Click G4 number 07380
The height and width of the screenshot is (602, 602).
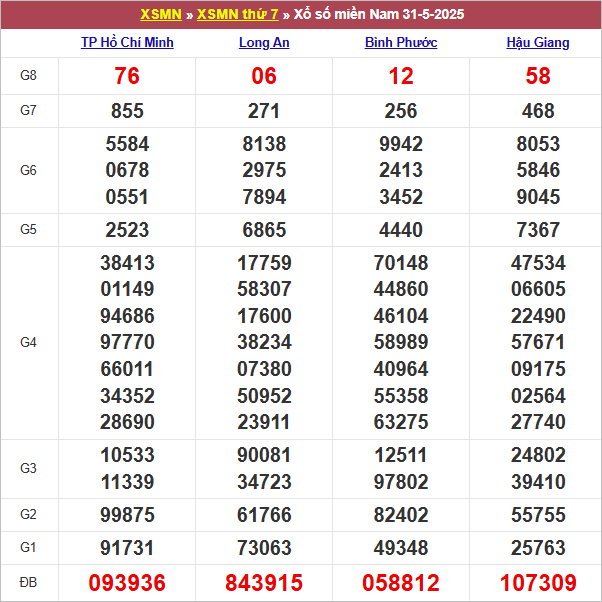pos(264,369)
